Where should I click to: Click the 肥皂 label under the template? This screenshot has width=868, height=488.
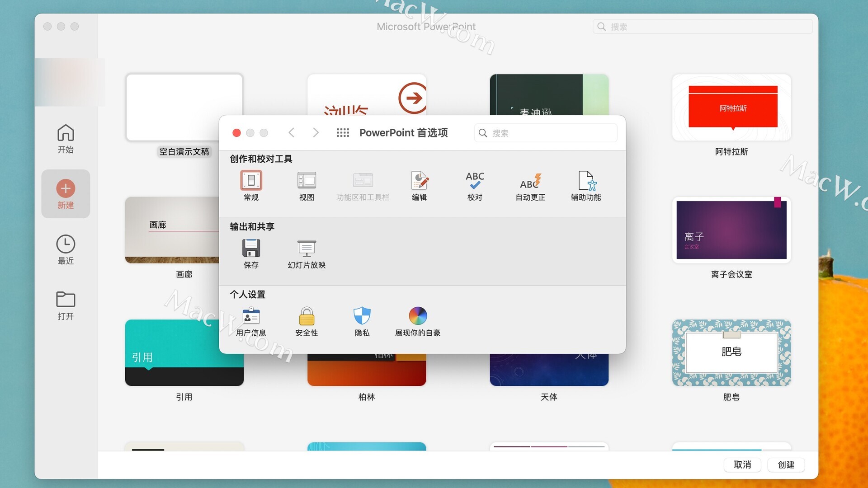click(x=731, y=397)
